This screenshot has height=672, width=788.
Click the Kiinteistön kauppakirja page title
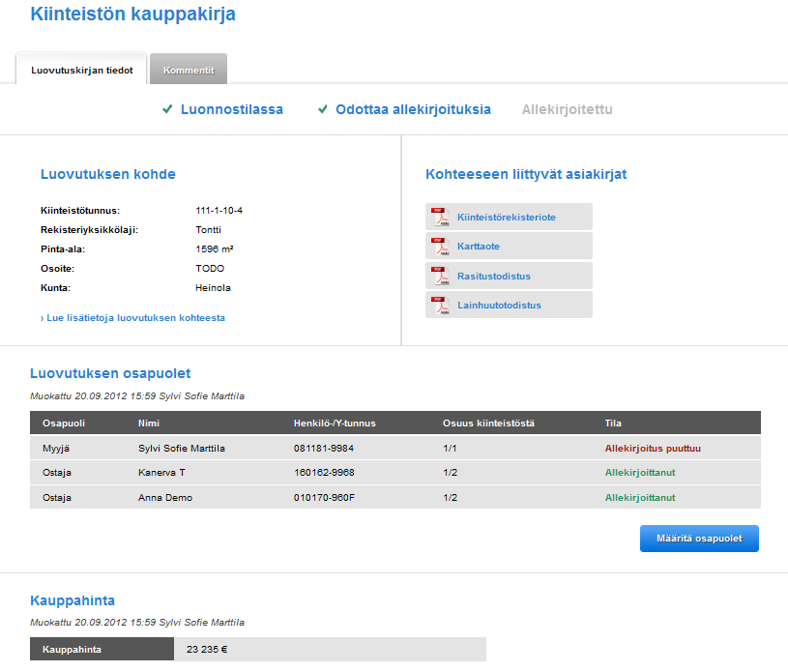pyautogui.click(x=132, y=15)
